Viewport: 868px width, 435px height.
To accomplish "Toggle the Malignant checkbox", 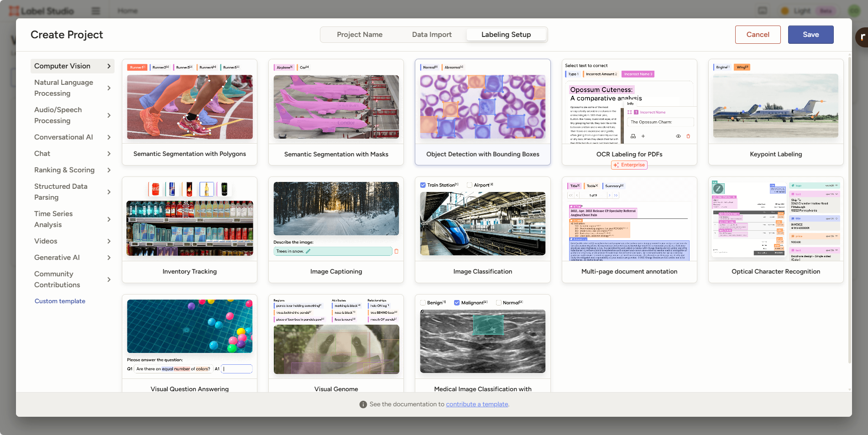I will pyautogui.click(x=457, y=303).
